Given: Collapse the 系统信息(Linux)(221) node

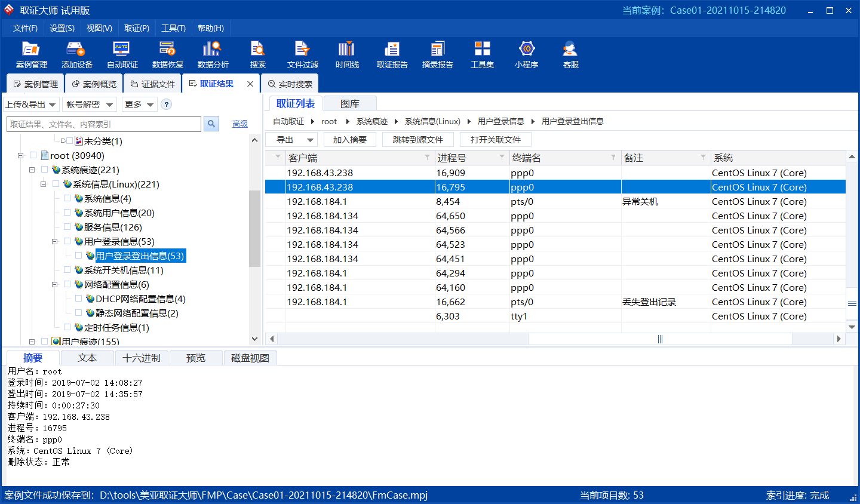Looking at the screenshot, I should click(43, 184).
